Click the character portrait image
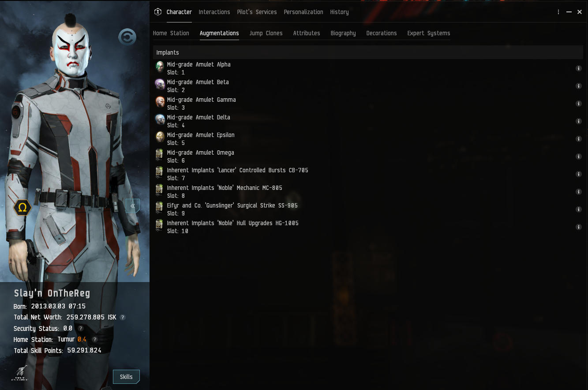 point(75,141)
